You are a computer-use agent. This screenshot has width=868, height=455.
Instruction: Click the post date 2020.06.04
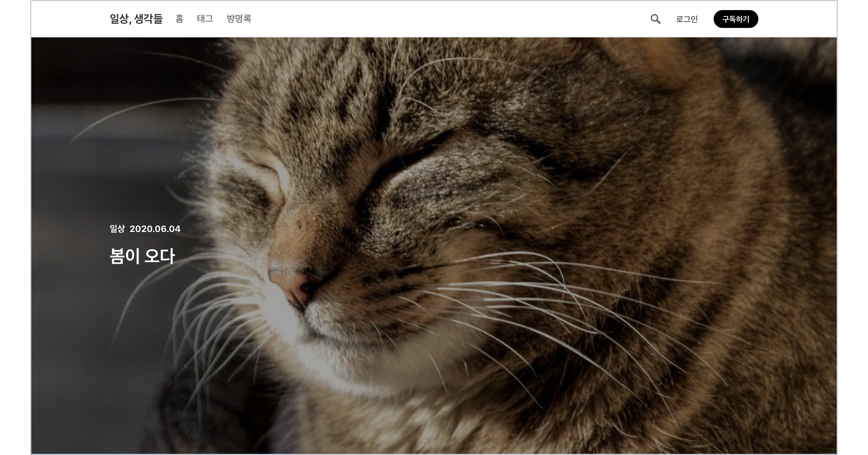pyautogui.click(x=155, y=229)
